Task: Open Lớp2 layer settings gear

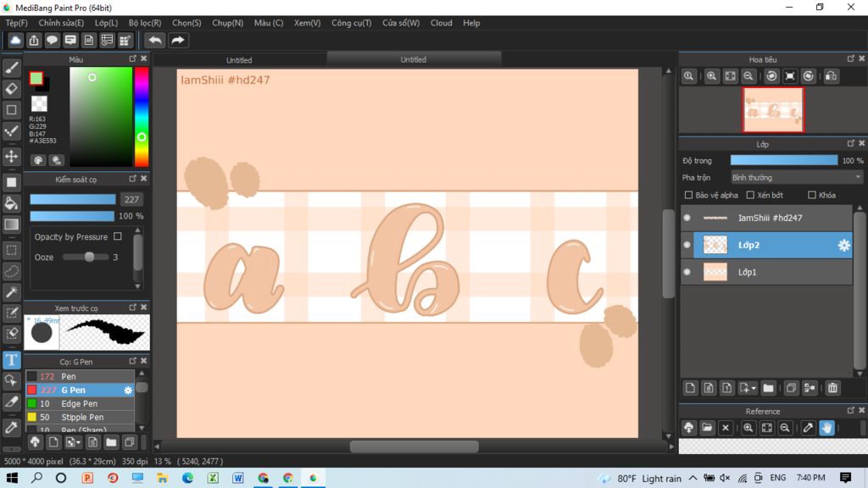Action: pos(843,245)
